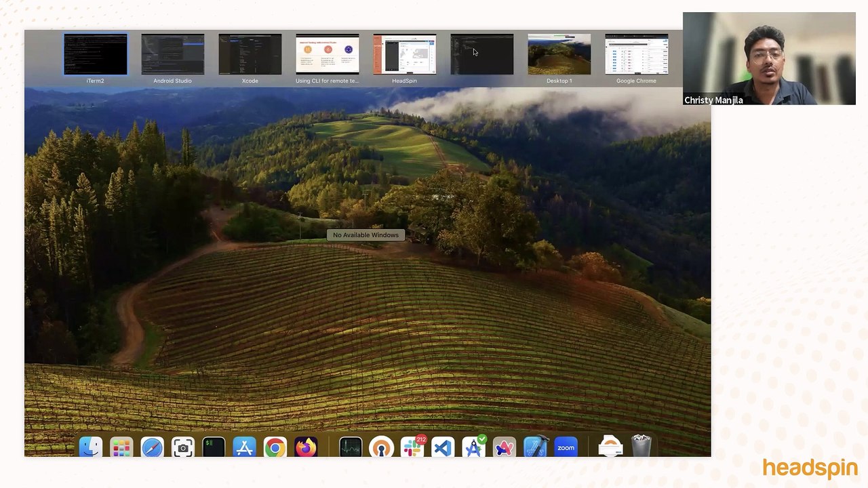
Task: Open the 'Using CLI for remote te...' space
Action: click(x=327, y=54)
